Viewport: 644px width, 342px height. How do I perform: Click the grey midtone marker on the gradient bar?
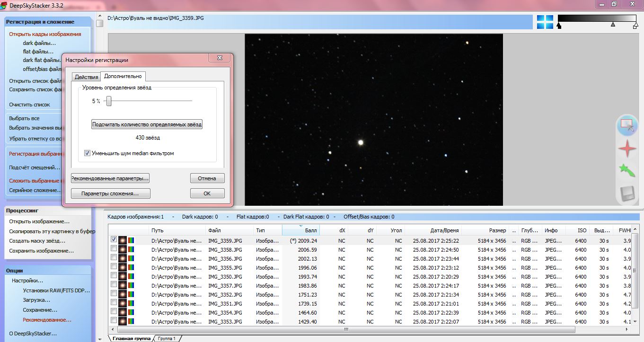[x=613, y=24]
